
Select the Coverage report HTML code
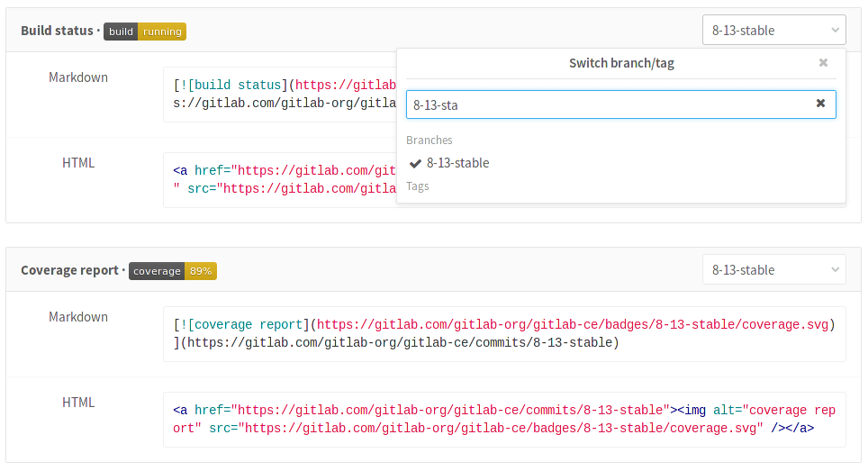pyautogui.click(x=504, y=420)
